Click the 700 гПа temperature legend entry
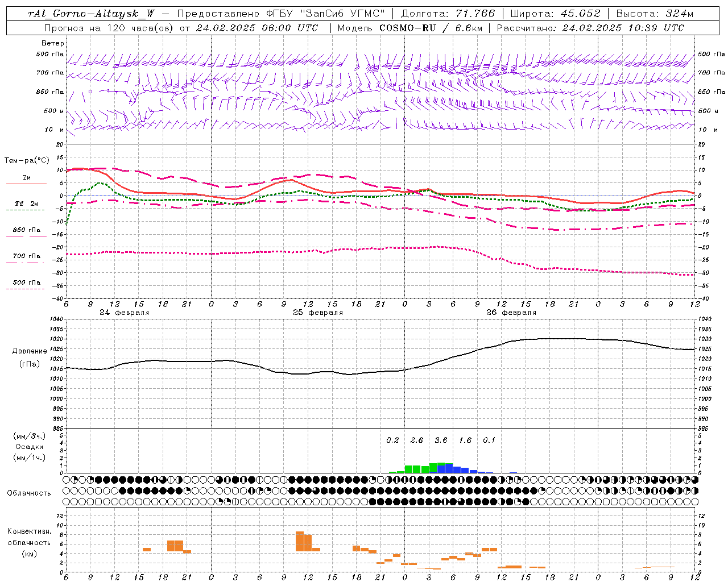Image resolution: width=728 pixels, height=582 pixels. click(26, 256)
